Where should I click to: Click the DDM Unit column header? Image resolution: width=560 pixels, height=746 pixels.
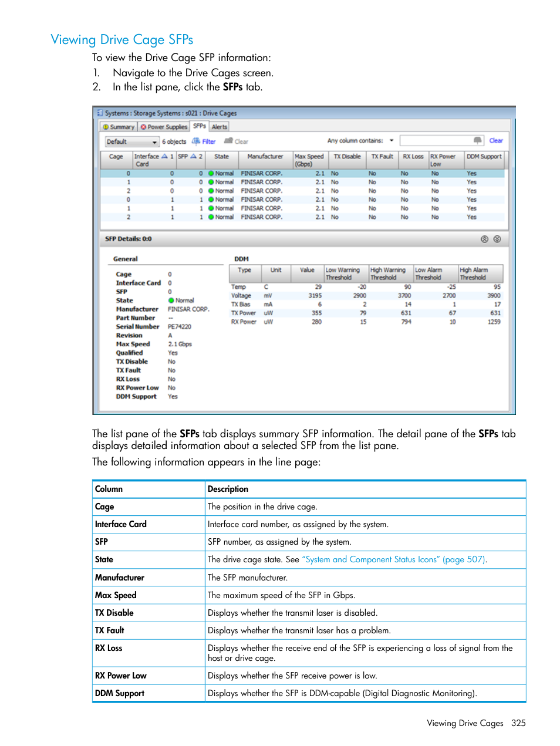tap(276, 274)
